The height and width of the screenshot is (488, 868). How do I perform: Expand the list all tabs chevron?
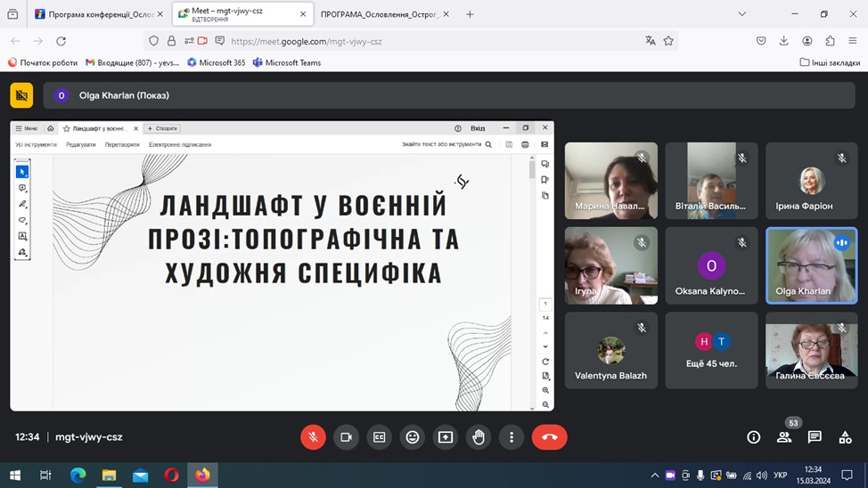(741, 14)
